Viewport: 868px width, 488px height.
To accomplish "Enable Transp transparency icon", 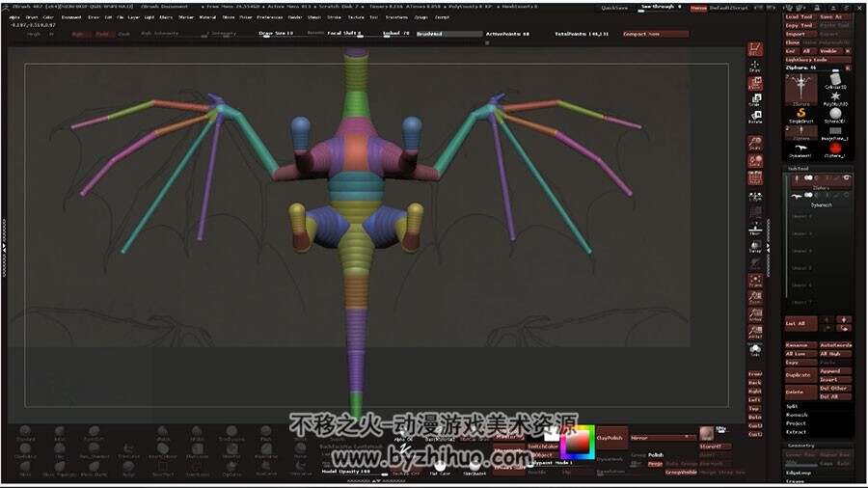I will pos(755,247).
